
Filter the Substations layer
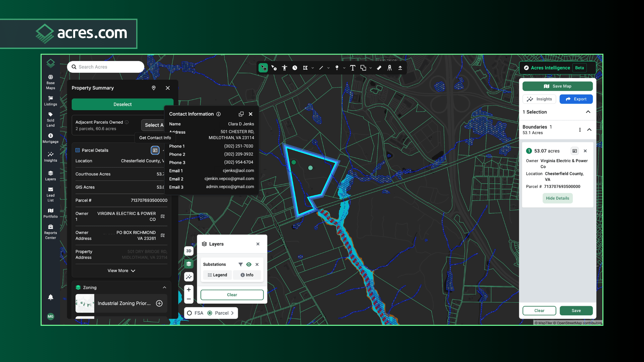[240, 264]
